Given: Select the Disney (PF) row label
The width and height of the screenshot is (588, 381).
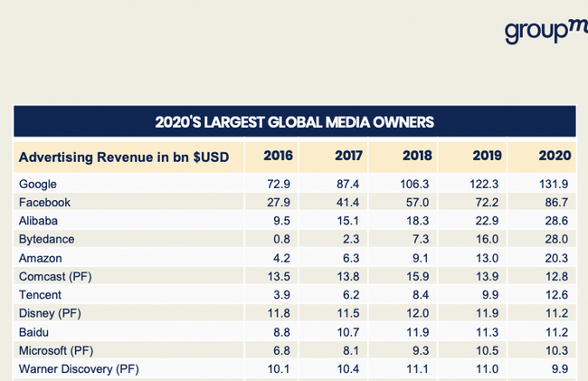Looking at the screenshot, I should [x=50, y=313].
